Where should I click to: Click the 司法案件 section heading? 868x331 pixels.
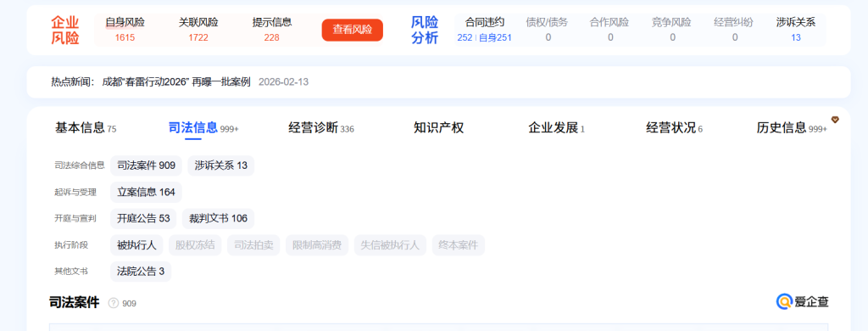click(x=75, y=303)
